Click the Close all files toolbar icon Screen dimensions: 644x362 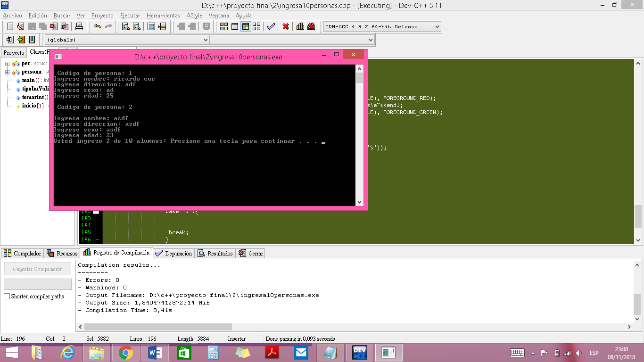coord(65,26)
